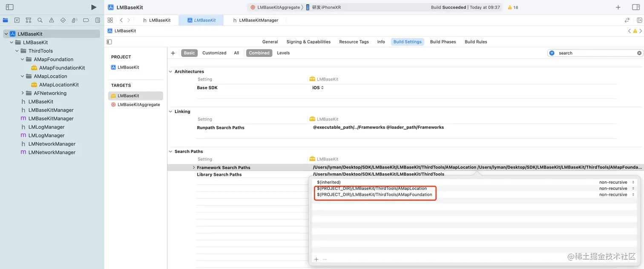The image size is (644, 269).
Task: Show All build settings
Action: [x=236, y=53]
